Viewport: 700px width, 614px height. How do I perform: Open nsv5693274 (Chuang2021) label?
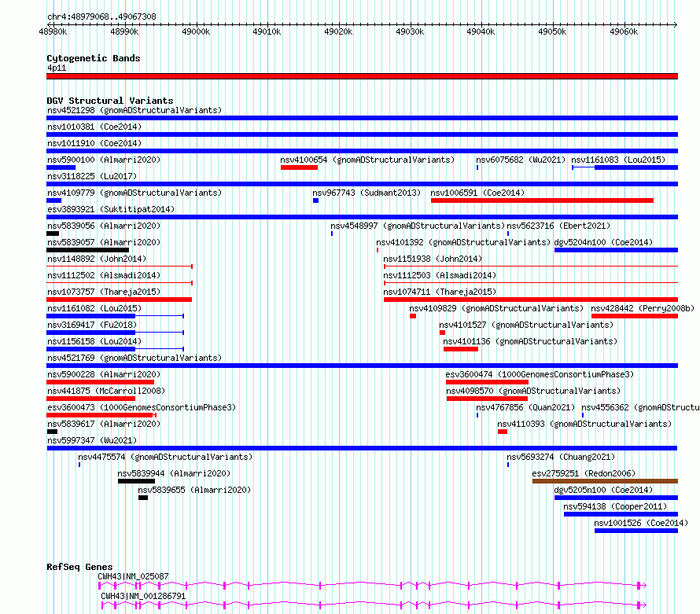coord(561,457)
